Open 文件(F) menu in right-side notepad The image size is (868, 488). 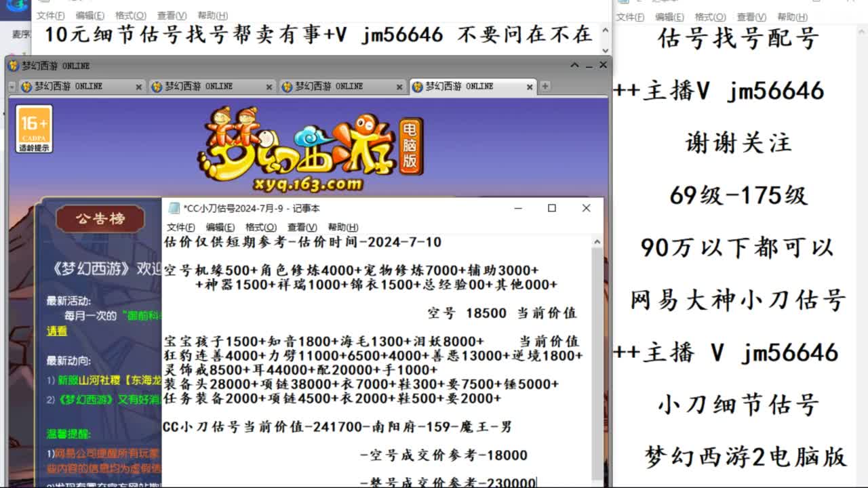click(631, 17)
